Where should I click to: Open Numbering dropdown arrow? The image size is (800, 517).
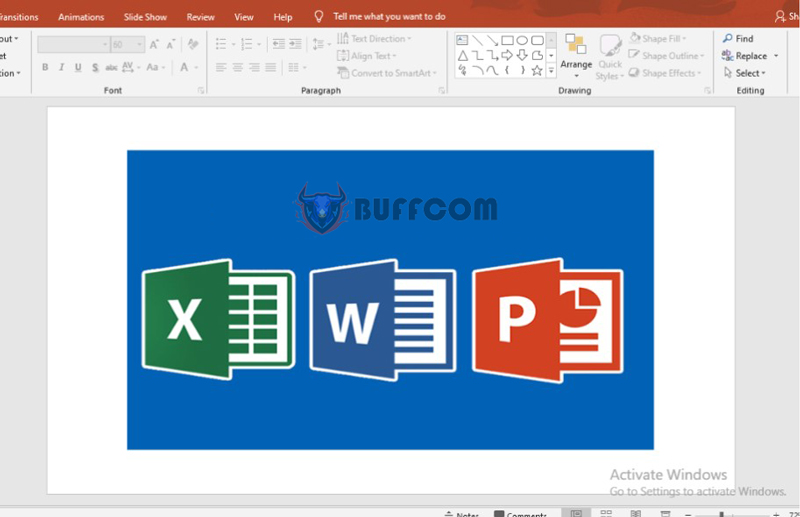tap(259, 44)
